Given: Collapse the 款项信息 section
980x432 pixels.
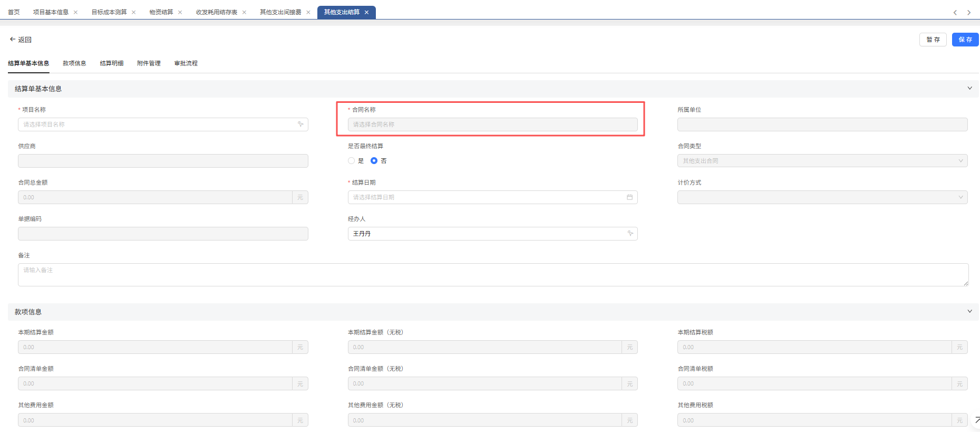Looking at the screenshot, I should pos(969,312).
